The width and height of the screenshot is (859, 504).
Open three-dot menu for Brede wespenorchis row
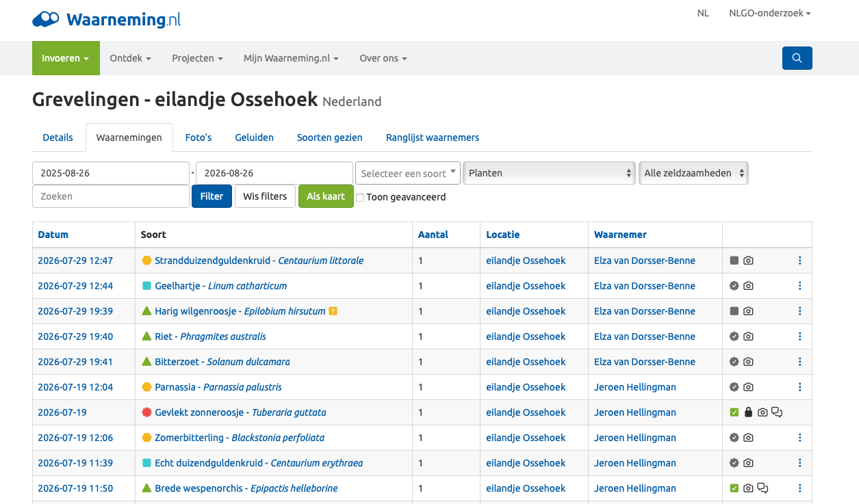point(799,488)
